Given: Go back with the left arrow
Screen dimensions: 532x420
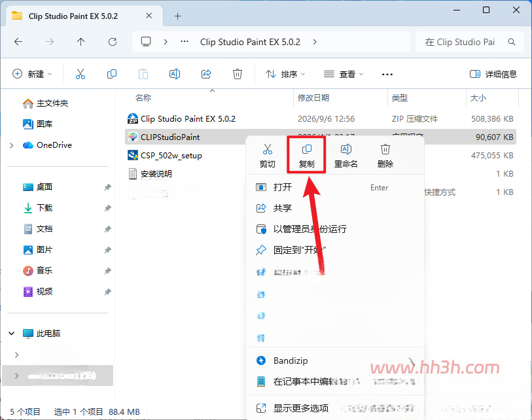Looking at the screenshot, I should click(x=18, y=42).
